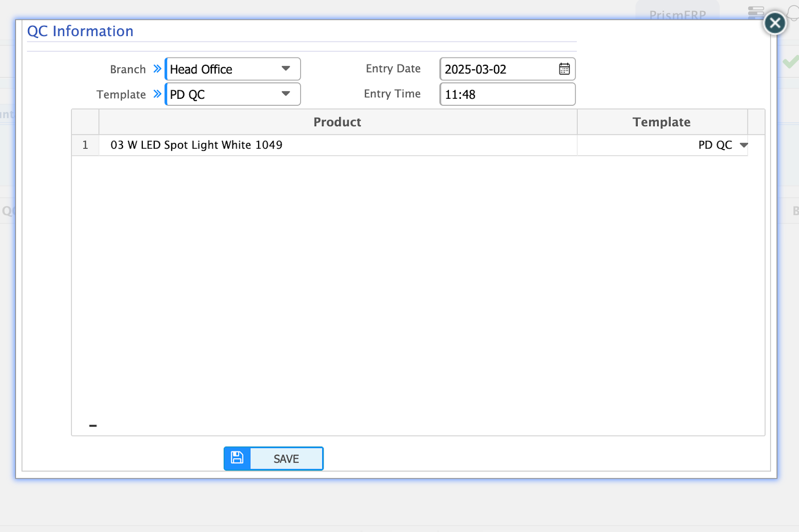Focus the Entry Time field showing 11:48
Viewport: 799px width, 532px height.
(506, 94)
